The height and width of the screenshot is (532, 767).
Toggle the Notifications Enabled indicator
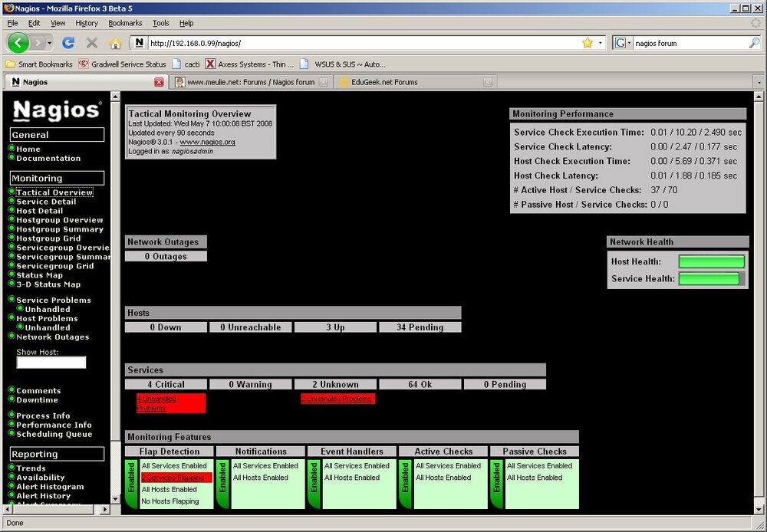click(x=223, y=484)
